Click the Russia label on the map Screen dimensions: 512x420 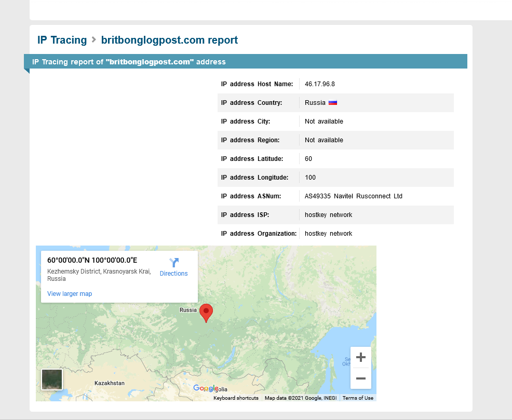[x=188, y=310]
